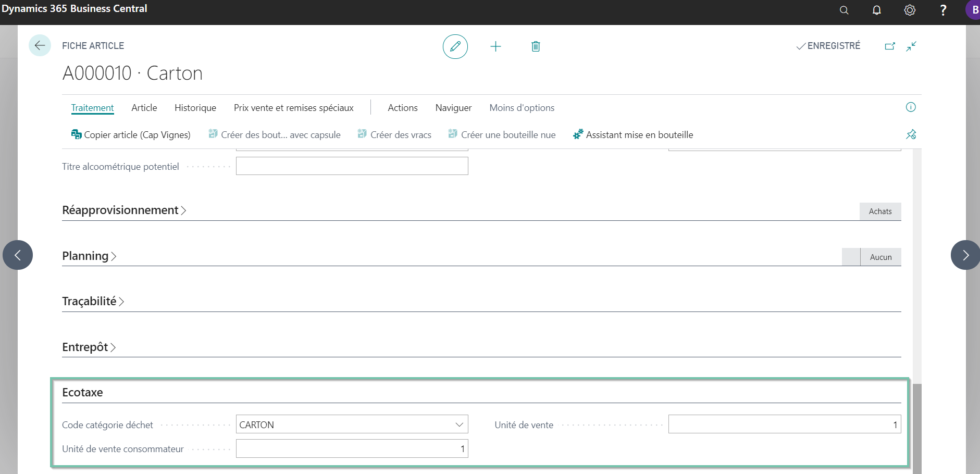This screenshot has height=474, width=980.
Task: Click the Unité de vente consommateur field
Action: pyautogui.click(x=352, y=448)
